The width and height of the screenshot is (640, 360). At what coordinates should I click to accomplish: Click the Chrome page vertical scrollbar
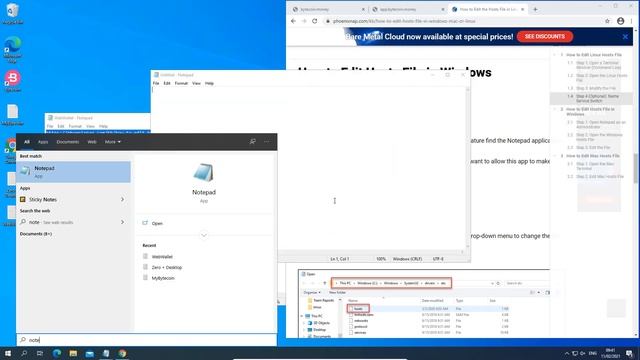[636, 169]
